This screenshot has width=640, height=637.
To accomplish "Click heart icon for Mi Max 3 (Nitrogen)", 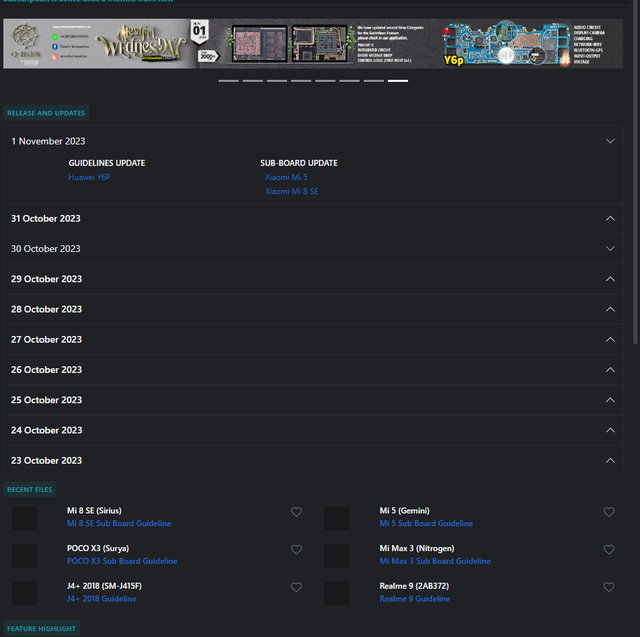I will click(x=609, y=550).
